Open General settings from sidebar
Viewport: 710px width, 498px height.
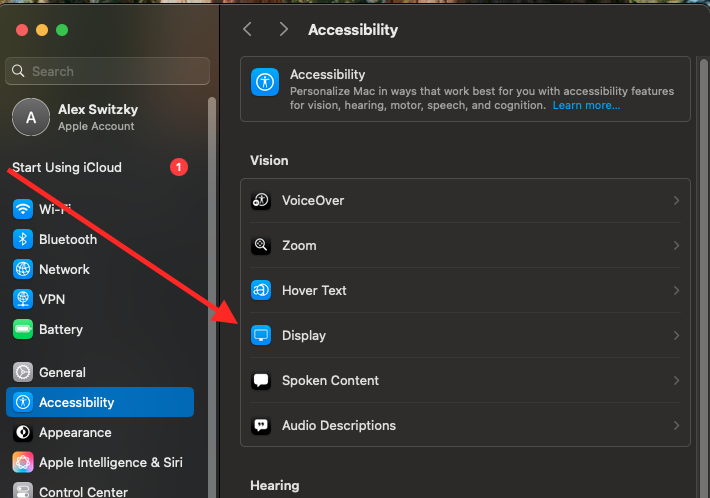coord(62,372)
